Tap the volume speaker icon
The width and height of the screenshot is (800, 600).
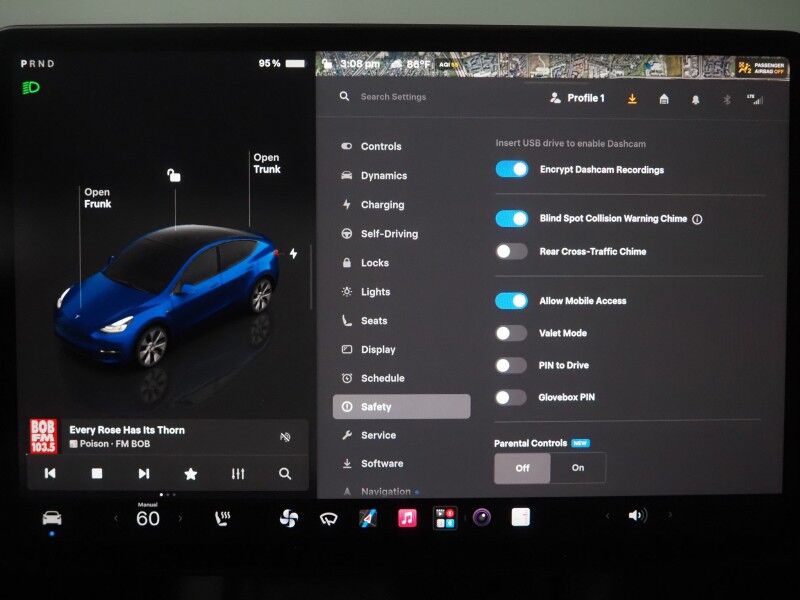pos(637,515)
